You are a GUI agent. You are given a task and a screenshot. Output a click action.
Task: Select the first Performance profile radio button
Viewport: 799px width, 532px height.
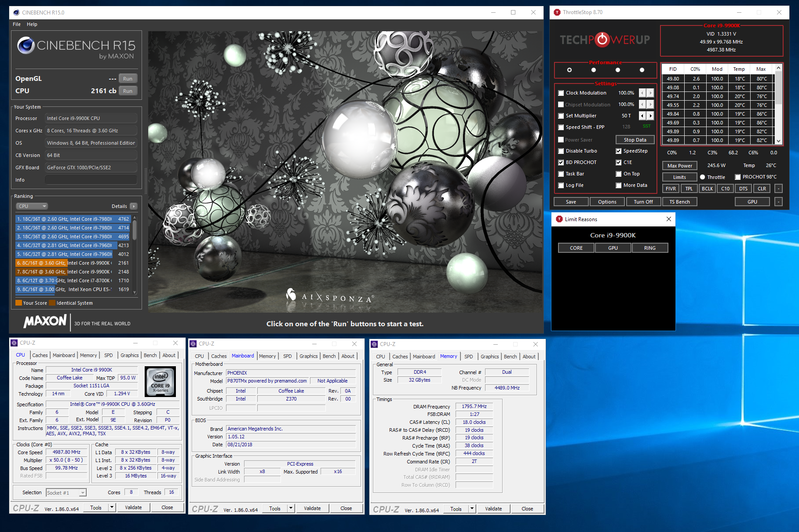569,70
